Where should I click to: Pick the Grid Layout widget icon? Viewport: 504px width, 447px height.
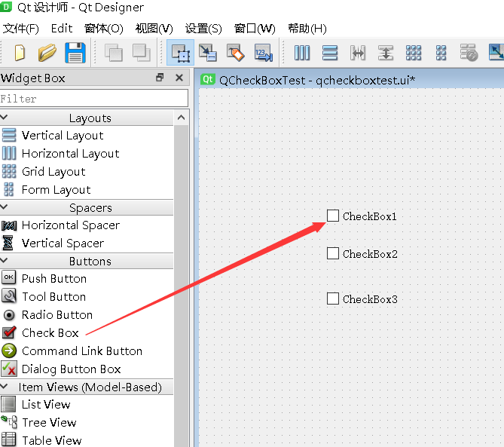[x=9, y=171]
